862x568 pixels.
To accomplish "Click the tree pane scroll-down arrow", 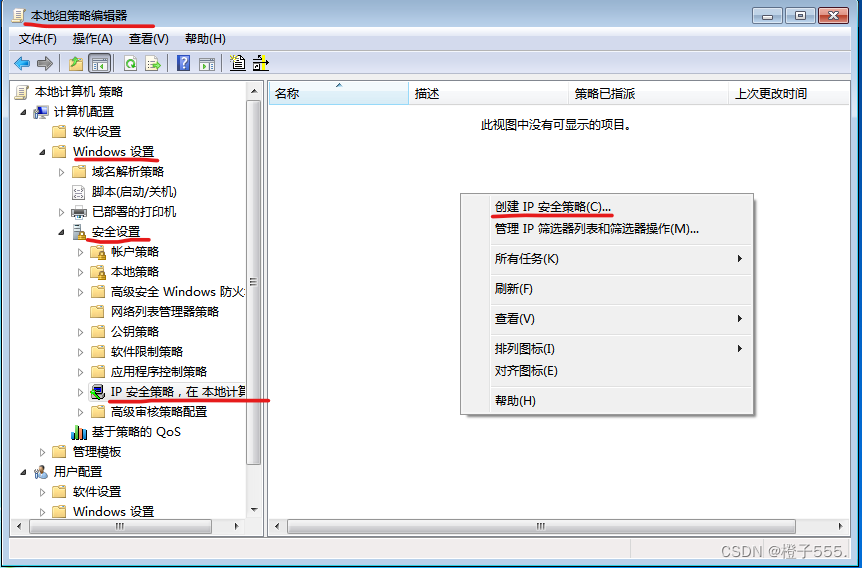I will [x=254, y=510].
